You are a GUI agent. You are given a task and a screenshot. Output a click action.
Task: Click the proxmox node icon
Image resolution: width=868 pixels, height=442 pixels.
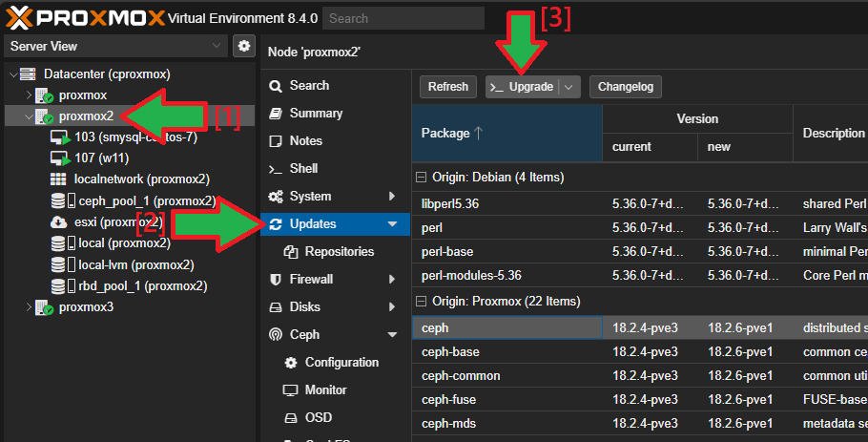click(x=44, y=95)
